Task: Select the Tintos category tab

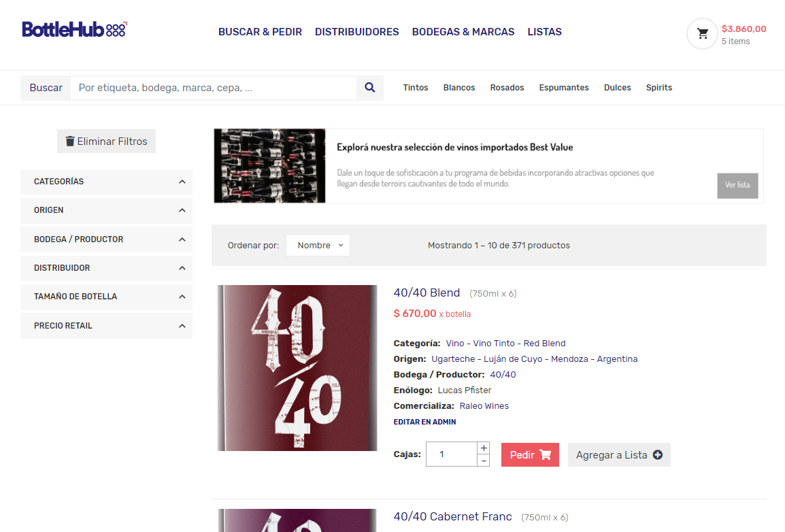Action: pos(416,88)
